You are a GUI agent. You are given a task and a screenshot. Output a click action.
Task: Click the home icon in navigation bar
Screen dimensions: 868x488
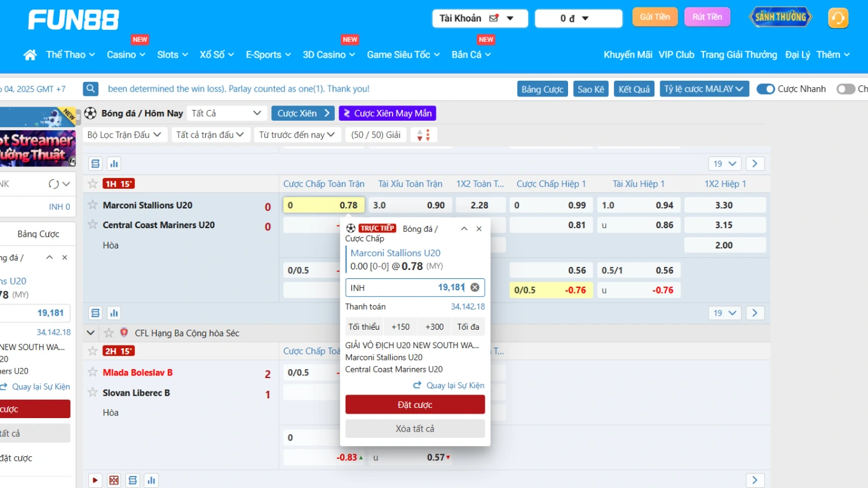pyautogui.click(x=30, y=55)
